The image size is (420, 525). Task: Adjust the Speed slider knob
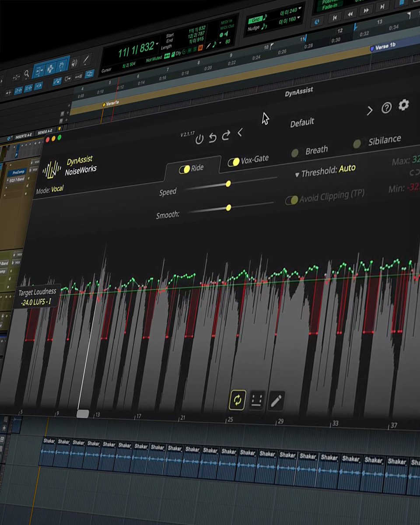tap(228, 184)
